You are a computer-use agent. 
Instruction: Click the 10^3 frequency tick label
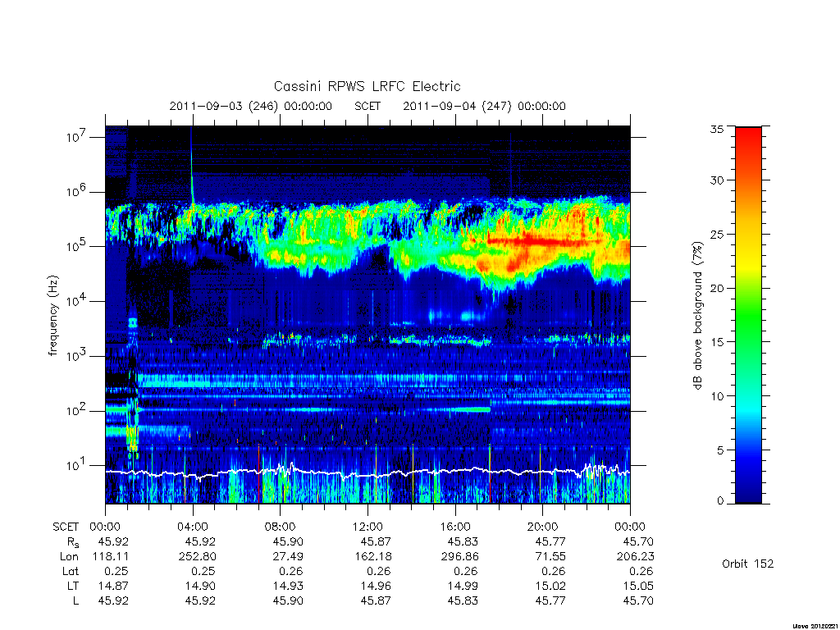77,355
